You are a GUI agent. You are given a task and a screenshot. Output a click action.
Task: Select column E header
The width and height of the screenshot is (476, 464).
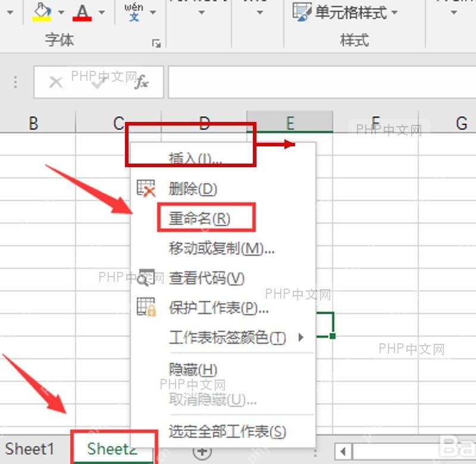point(290,123)
